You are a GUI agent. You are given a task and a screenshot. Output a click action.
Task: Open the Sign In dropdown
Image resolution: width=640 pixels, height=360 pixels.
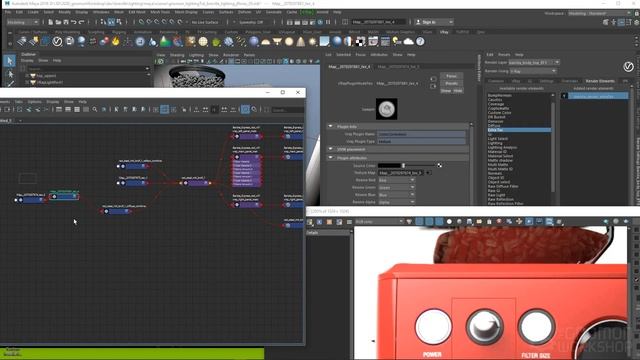coord(434,22)
